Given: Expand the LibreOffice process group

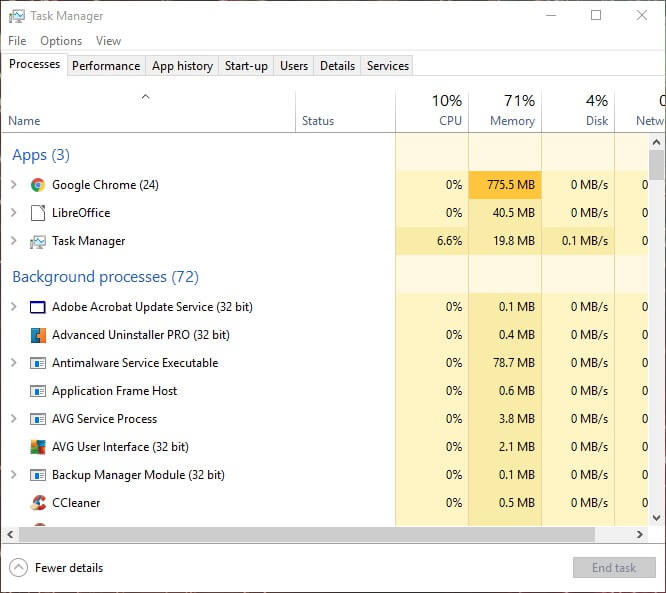Looking at the screenshot, I should coord(14,213).
